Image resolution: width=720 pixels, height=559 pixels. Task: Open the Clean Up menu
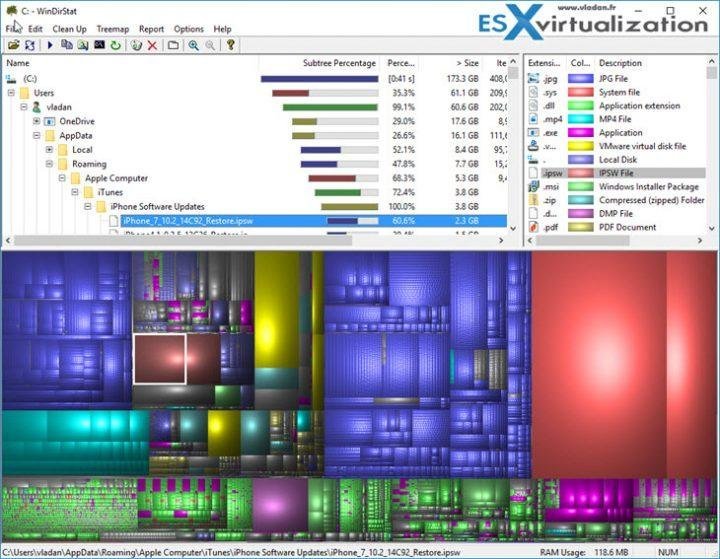69,29
